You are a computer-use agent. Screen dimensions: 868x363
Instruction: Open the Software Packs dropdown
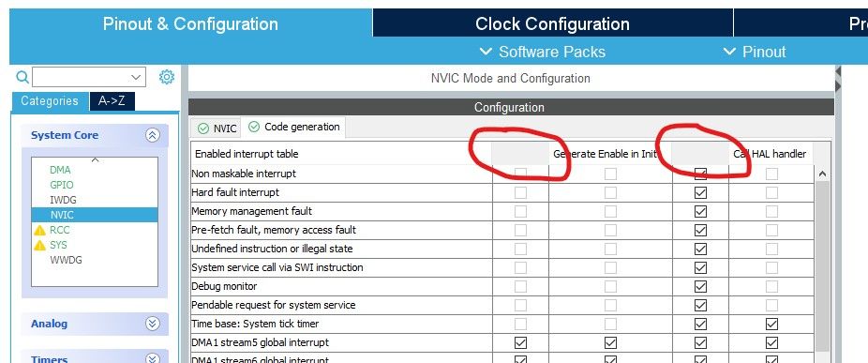click(x=542, y=53)
